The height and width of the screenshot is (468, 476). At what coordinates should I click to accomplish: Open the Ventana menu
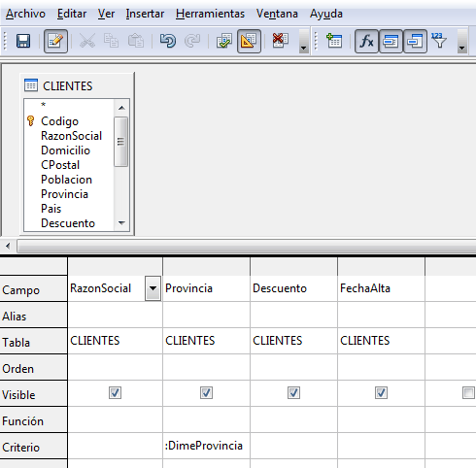click(277, 14)
